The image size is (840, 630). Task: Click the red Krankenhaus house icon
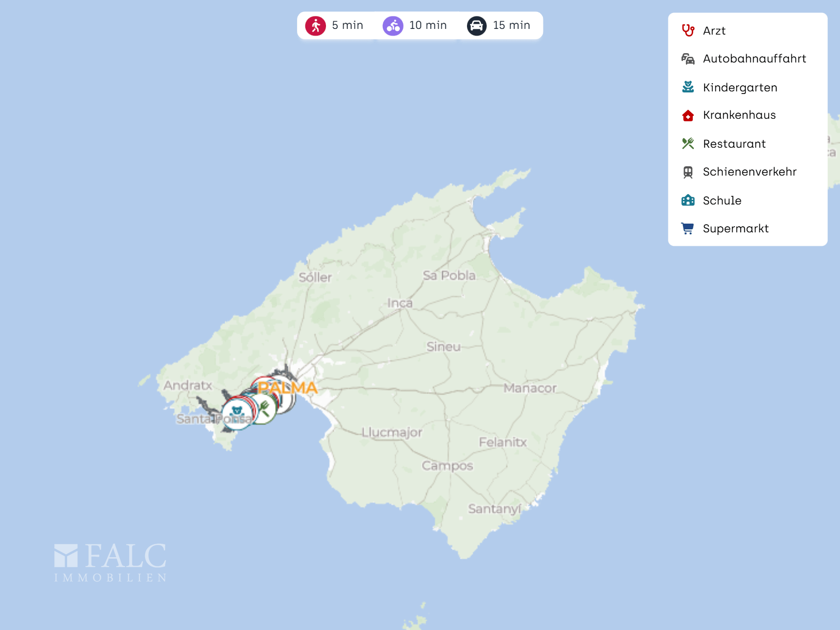tap(688, 115)
